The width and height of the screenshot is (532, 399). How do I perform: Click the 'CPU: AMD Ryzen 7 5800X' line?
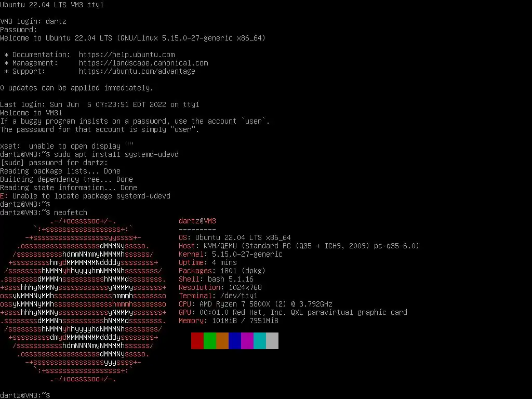tap(256, 304)
